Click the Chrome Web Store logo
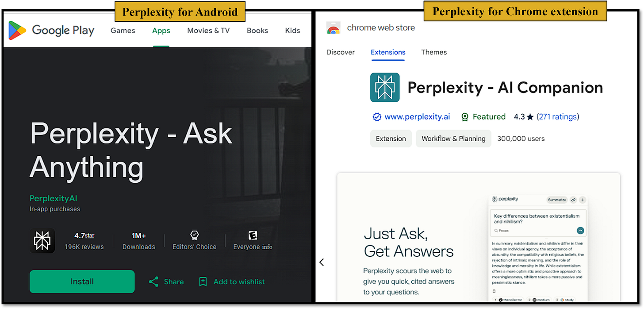Image resolution: width=644 pixels, height=309 pixels. [x=333, y=28]
